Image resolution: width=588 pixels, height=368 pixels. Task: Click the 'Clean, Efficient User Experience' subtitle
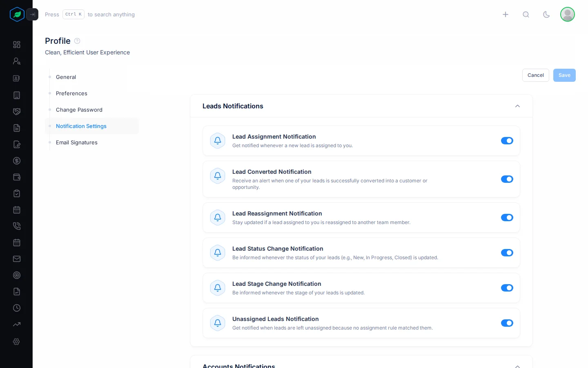click(x=87, y=52)
